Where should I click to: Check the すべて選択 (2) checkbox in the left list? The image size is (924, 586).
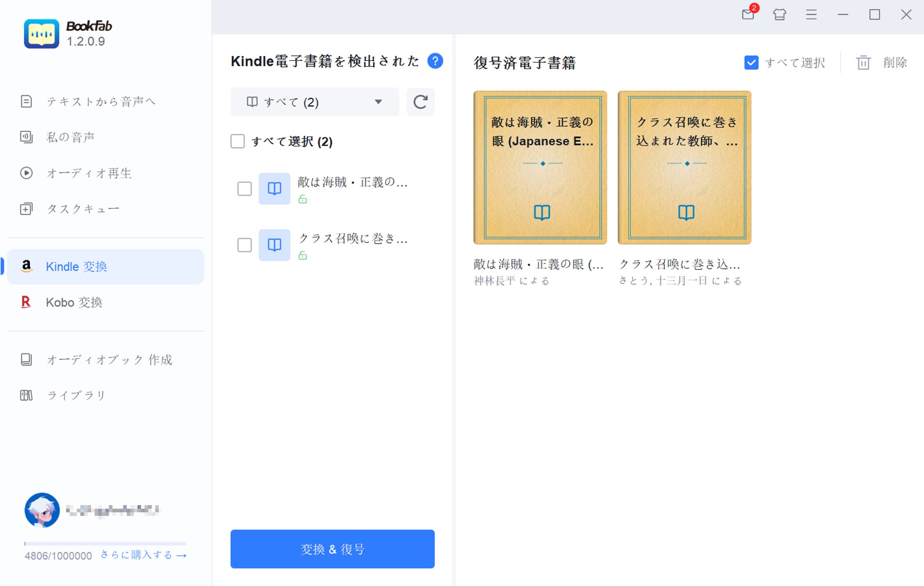tap(238, 141)
